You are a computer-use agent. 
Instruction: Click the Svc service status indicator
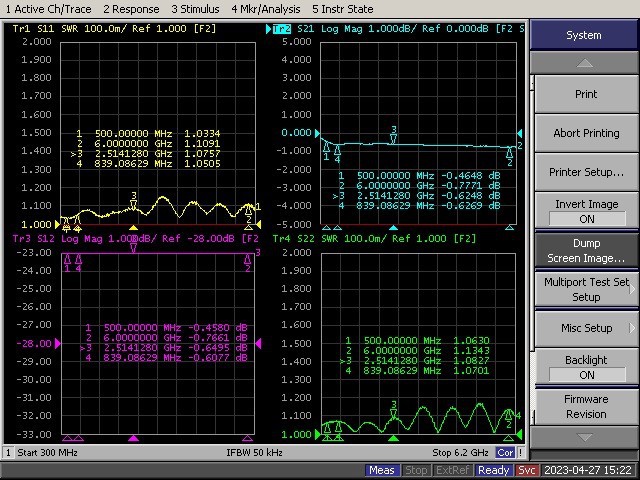[527, 470]
